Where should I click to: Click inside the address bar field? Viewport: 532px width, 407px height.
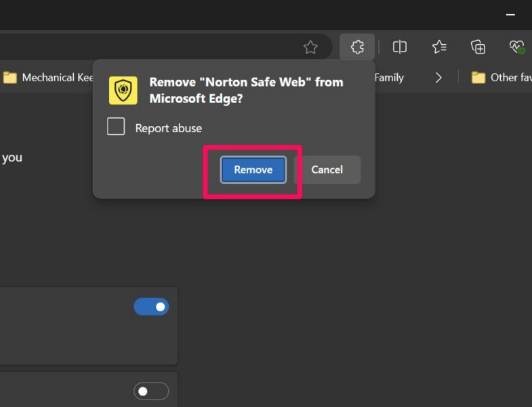(x=136, y=47)
